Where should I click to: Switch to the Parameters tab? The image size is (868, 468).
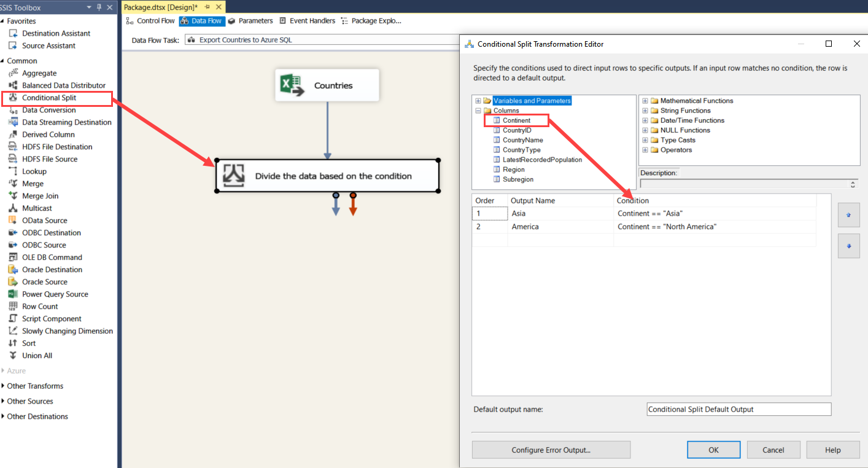[x=250, y=21]
